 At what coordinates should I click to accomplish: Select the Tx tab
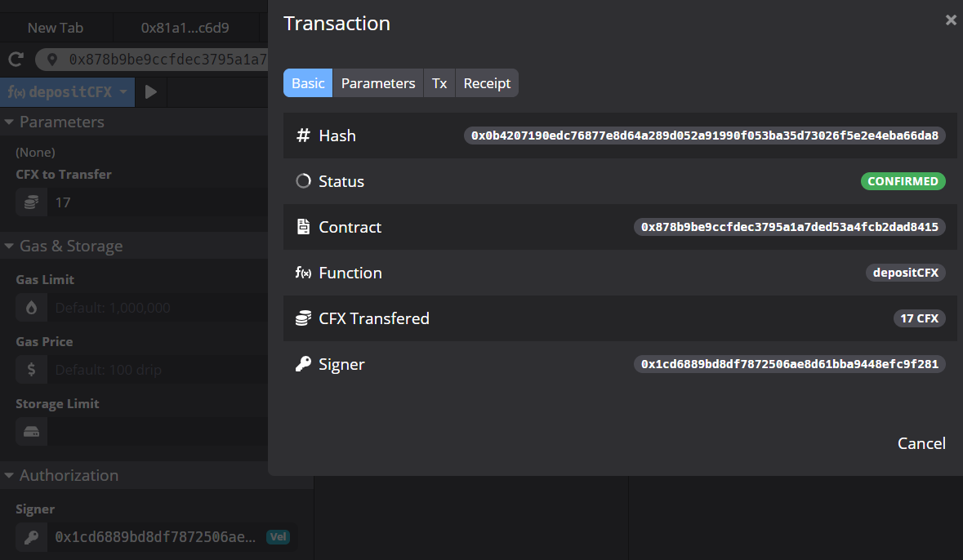(x=439, y=83)
